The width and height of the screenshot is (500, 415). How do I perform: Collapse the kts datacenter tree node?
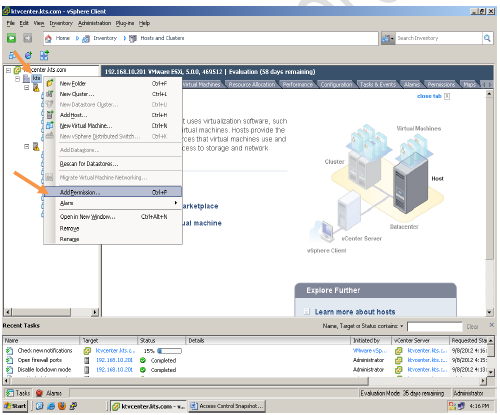click(17, 79)
